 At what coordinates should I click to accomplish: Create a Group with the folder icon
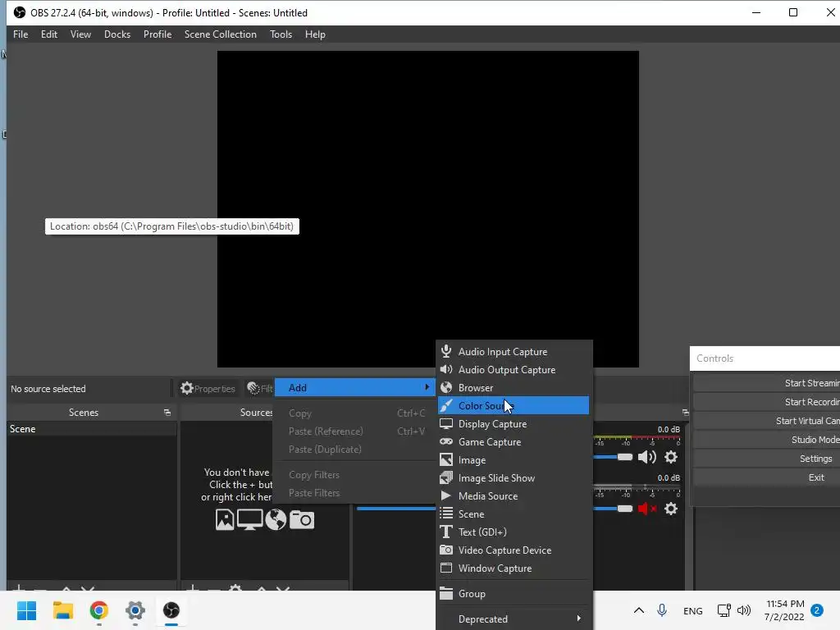point(514,594)
